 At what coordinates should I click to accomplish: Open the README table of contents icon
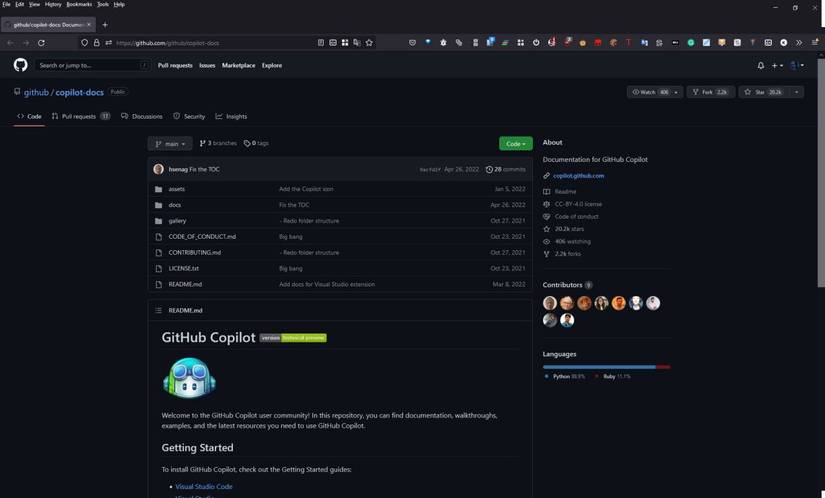pyautogui.click(x=158, y=310)
